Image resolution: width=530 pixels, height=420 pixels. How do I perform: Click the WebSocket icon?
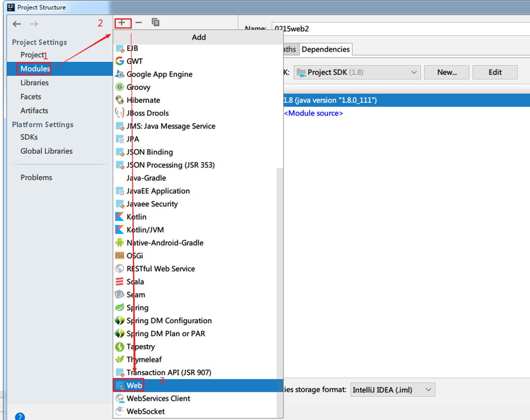(120, 411)
